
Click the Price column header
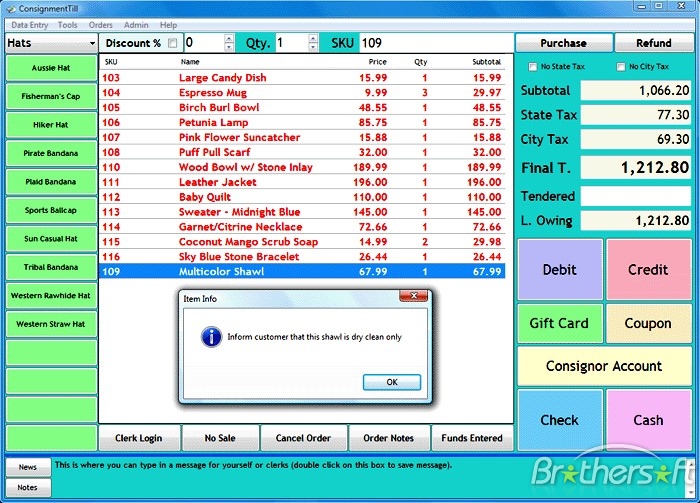(377, 62)
